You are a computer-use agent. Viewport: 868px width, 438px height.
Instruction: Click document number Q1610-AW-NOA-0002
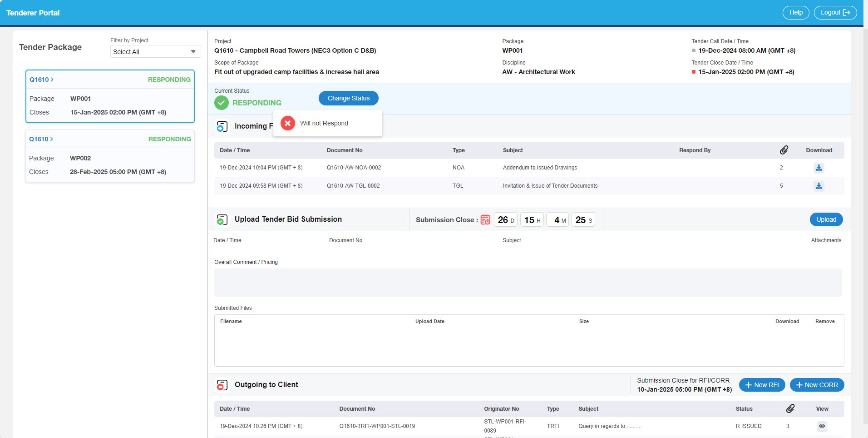[354, 168]
